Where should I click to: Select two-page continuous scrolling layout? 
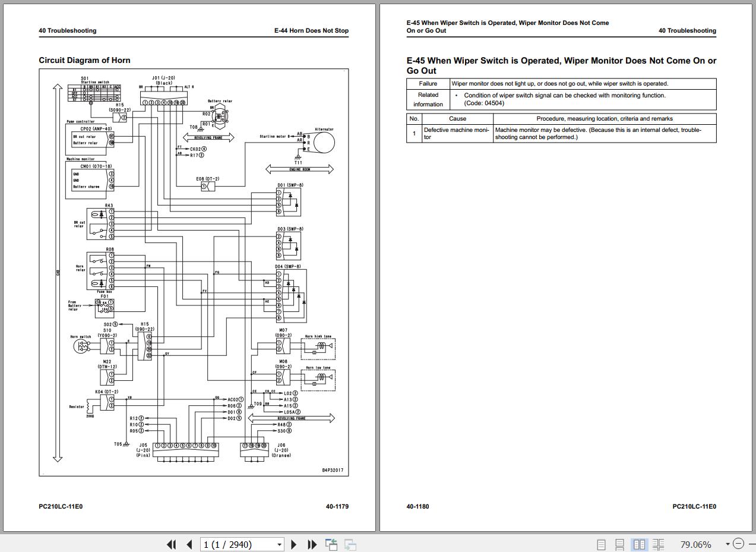tap(658, 544)
